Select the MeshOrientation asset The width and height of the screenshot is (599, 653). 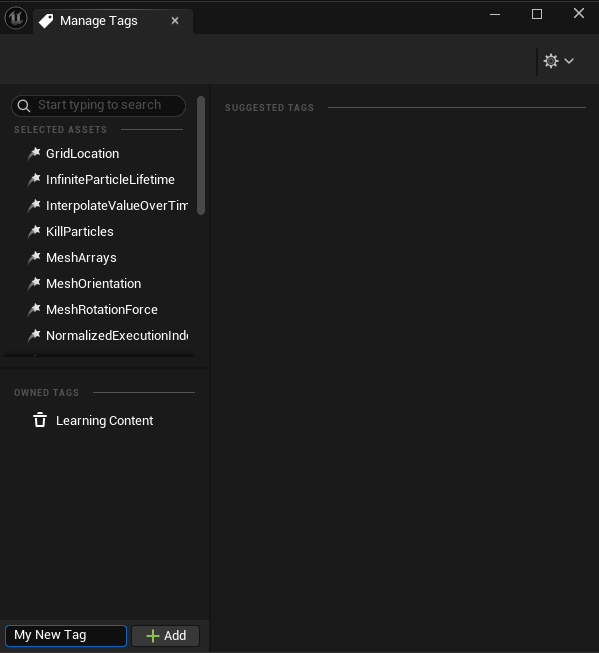(x=93, y=284)
